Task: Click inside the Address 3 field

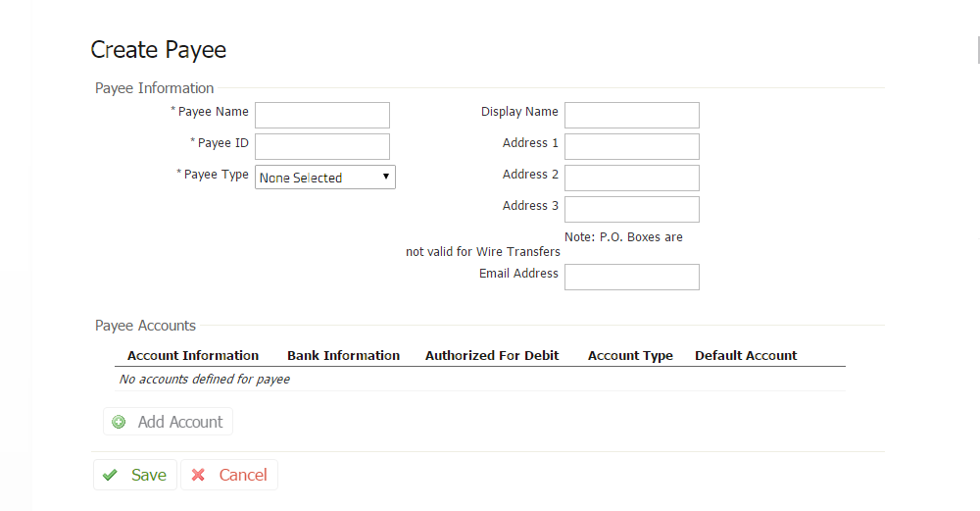Action: click(631, 209)
